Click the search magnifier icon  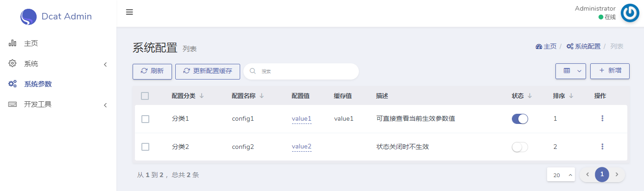[x=253, y=71]
